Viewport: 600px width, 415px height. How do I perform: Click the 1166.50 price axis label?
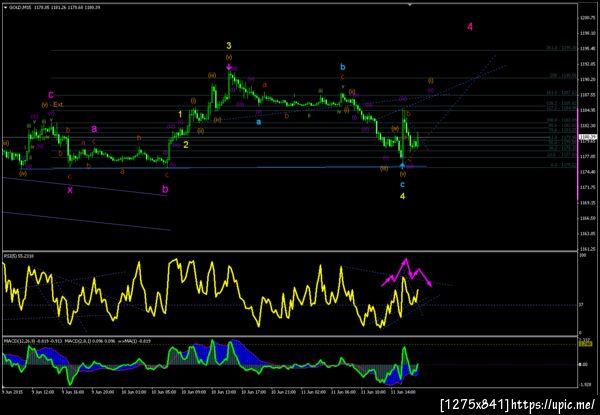(x=586, y=218)
